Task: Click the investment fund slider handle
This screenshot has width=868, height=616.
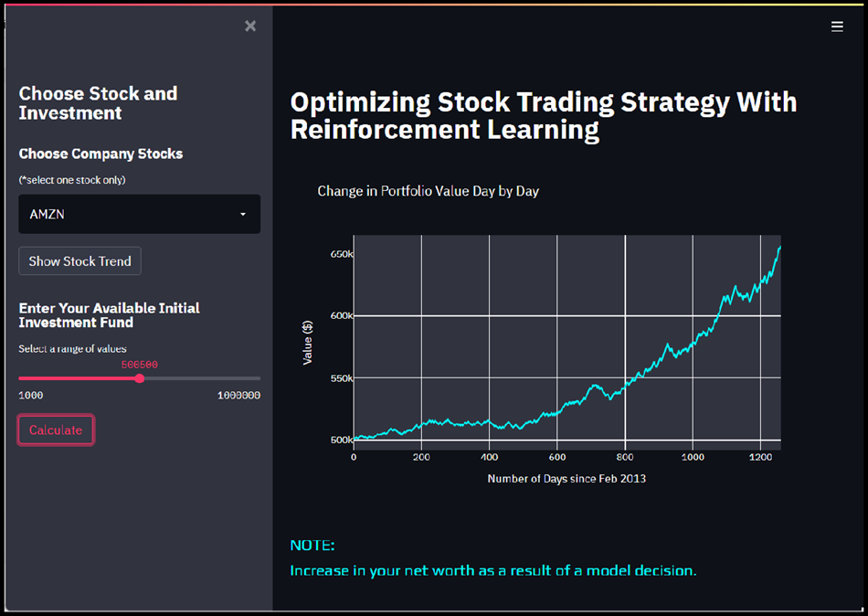Action: tap(138, 377)
